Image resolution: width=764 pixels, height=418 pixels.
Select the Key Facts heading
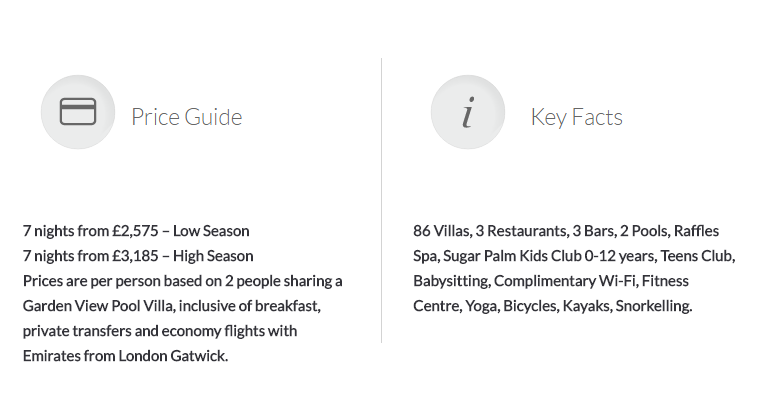tap(576, 117)
